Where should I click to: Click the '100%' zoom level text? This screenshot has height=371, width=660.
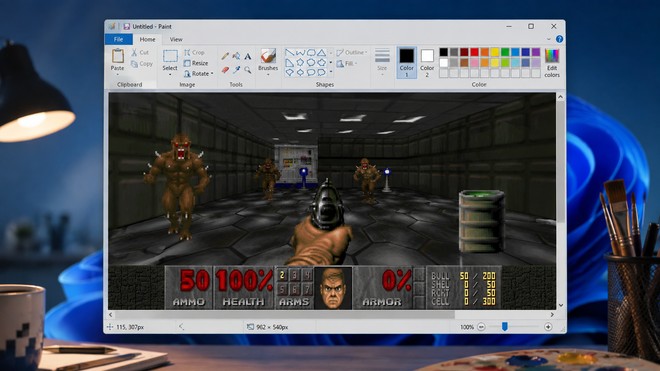coord(467,327)
